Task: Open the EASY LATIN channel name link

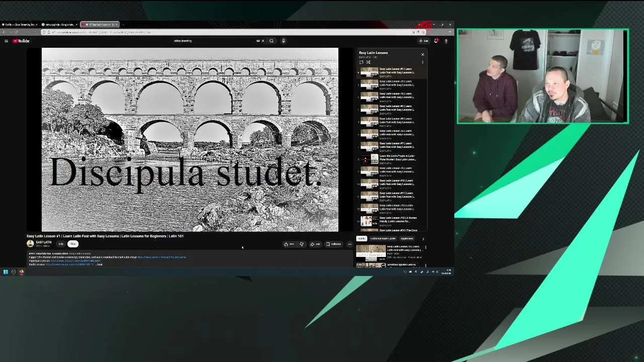Action: (x=44, y=242)
